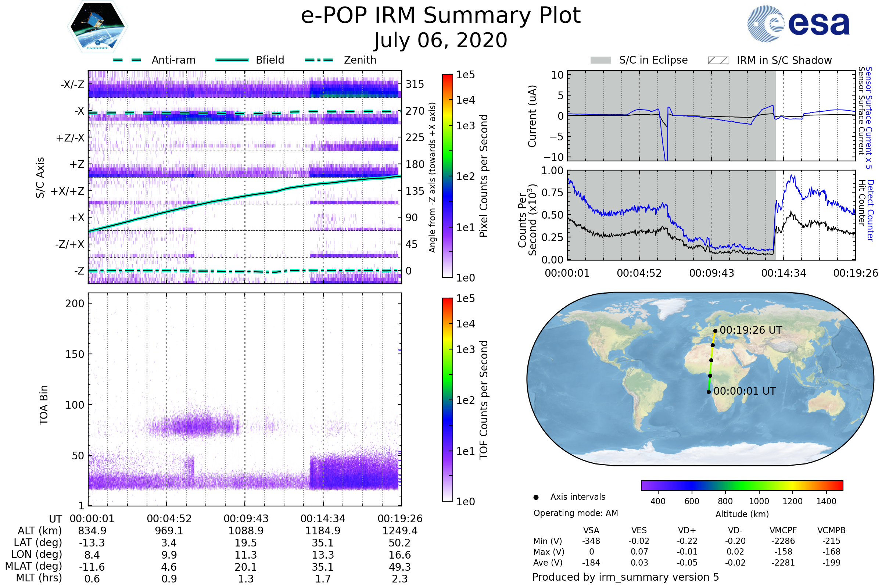Click the VMCPF column header in voltage table
This screenshot has height=588, width=882.
[x=783, y=530]
